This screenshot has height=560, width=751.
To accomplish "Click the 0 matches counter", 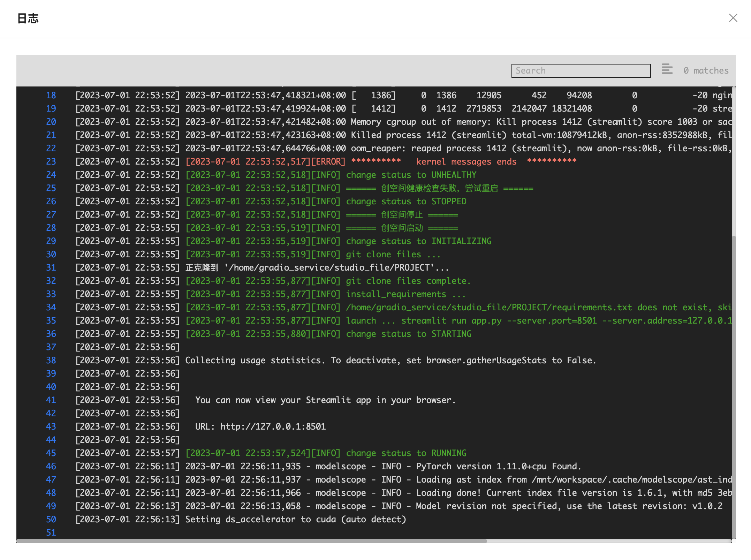I will point(706,71).
